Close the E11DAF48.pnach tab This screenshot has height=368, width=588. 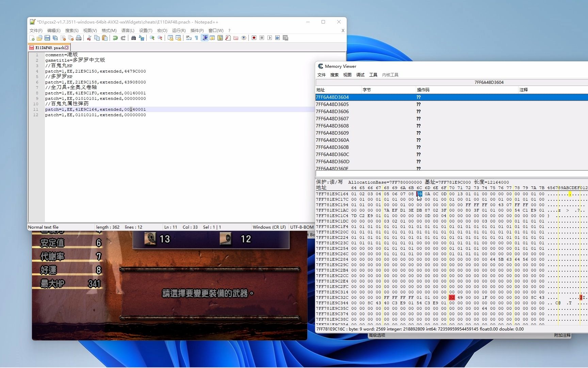click(x=67, y=48)
